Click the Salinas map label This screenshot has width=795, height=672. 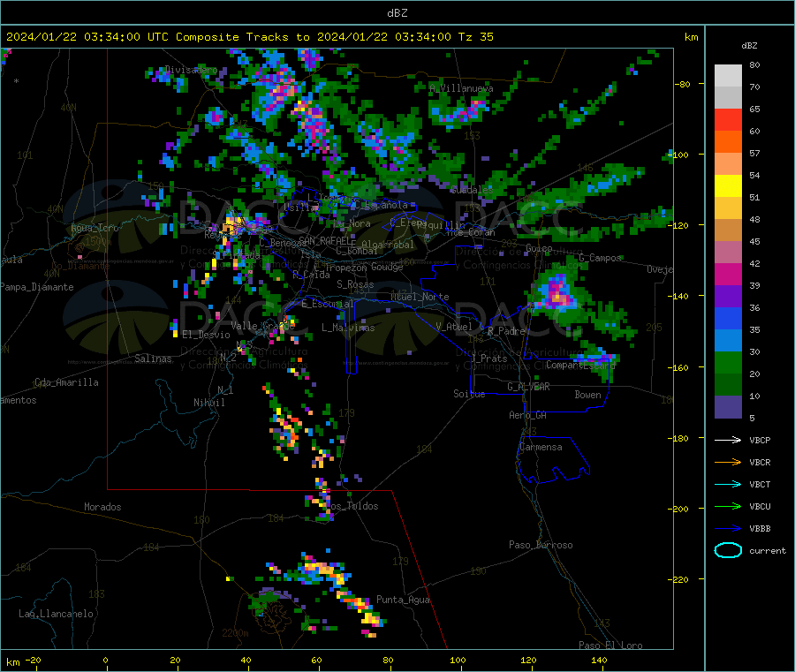point(153,359)
